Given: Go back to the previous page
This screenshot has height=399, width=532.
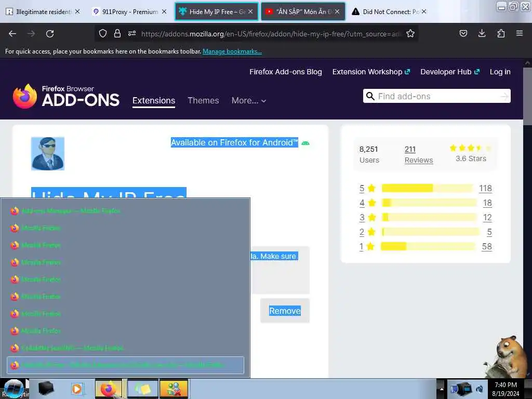Looking at the screenshot, I should pyautogui.click(x=12, y=34).
